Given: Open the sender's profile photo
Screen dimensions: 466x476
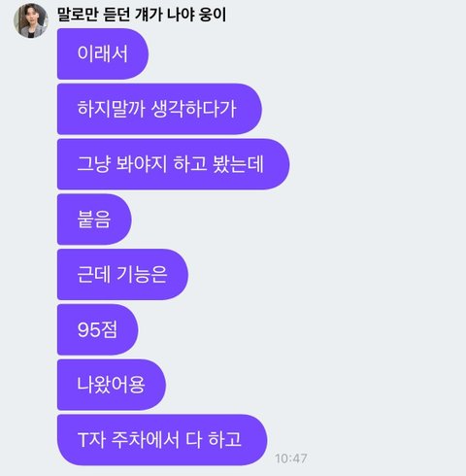Looking at the screenshot, I should (x=31, y=20).
